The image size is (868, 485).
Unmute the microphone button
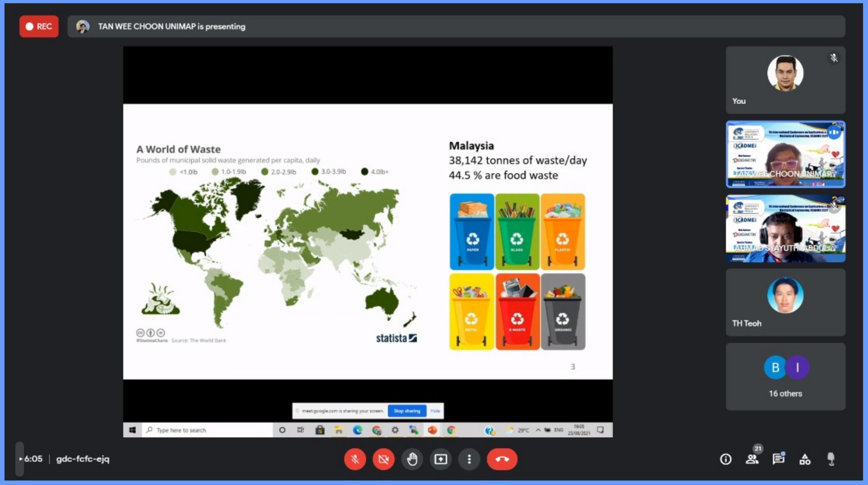click(354, 459)
